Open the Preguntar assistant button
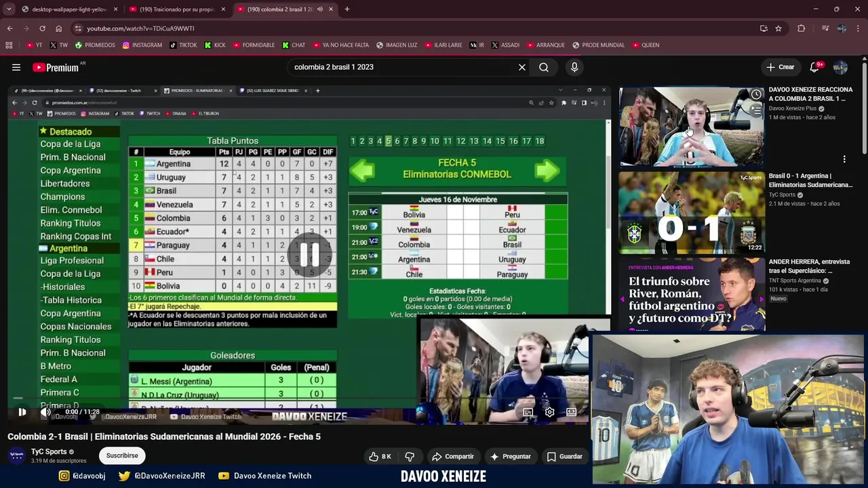The image size is (868, 488). [x=511, y=456]
